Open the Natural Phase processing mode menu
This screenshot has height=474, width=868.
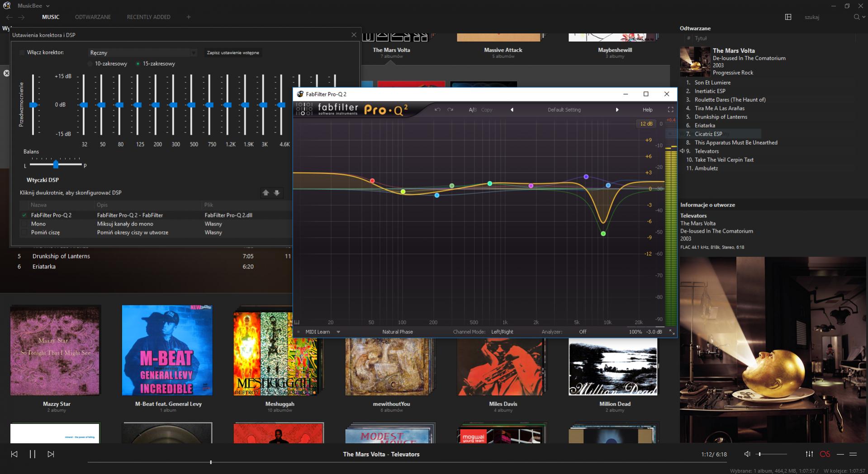coord(398,332)
